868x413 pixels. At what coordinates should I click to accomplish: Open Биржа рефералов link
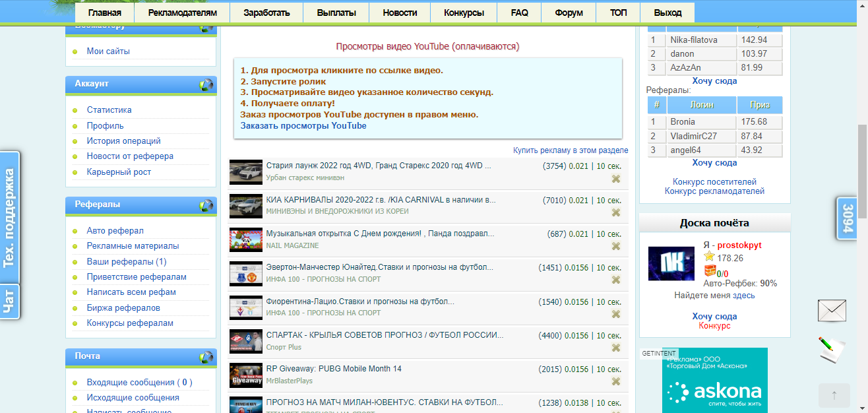(124, 307)
